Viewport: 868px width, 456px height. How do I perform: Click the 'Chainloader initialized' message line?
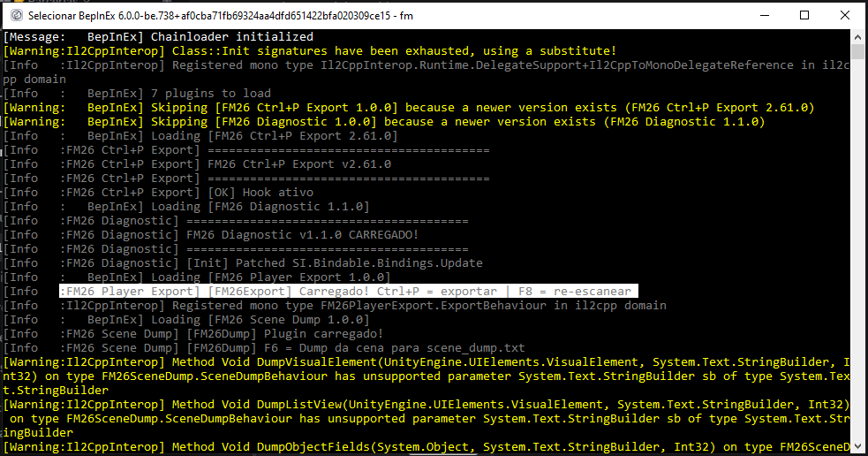pos(158,36)
